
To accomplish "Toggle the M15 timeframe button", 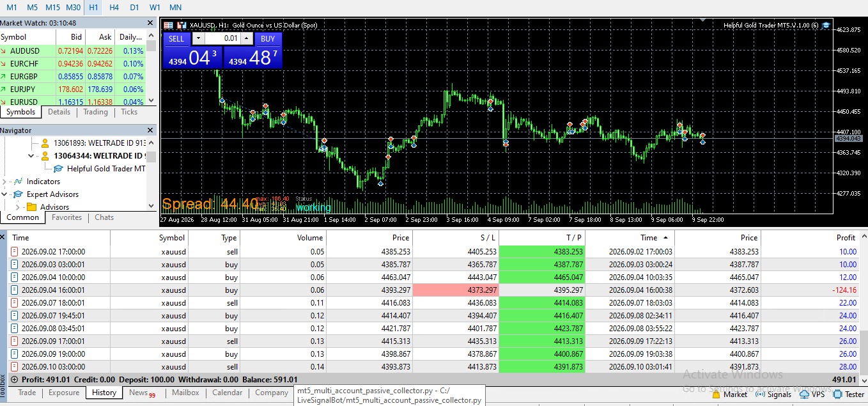I will pos(53,7).
